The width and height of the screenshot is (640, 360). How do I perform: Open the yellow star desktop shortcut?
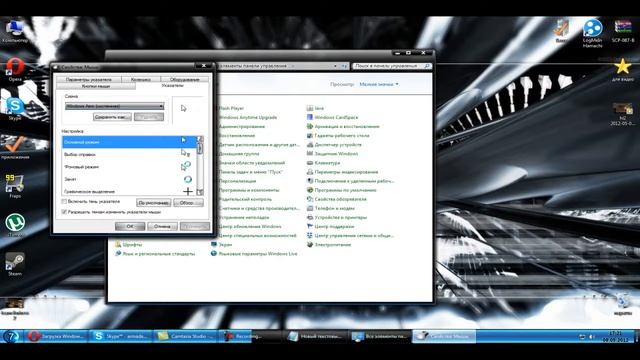click(623, 69)
